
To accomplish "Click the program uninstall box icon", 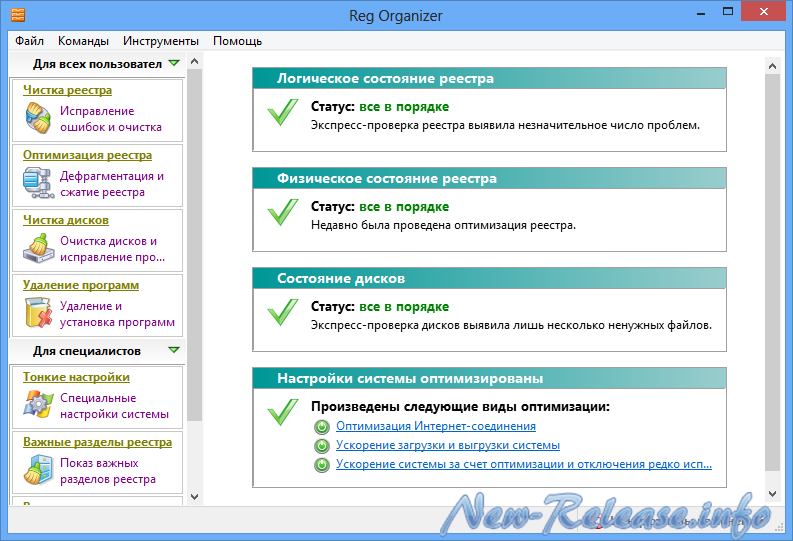I will [x=38, y=313].
